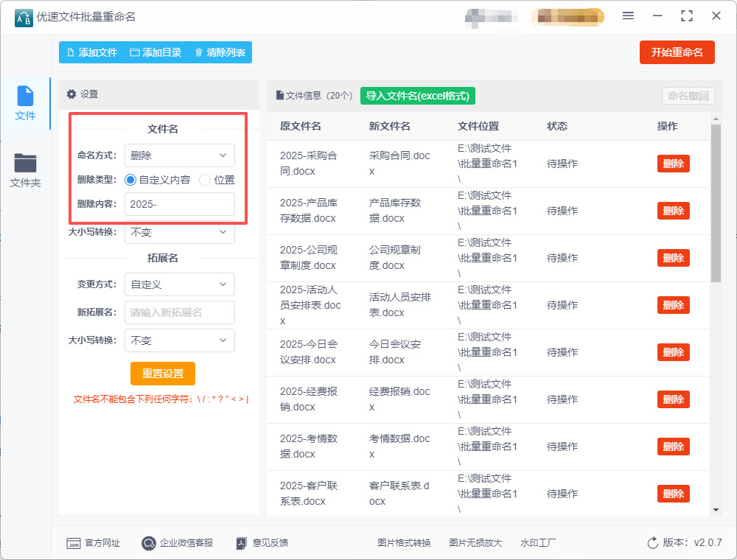Click the 添加文件 add file icon
This screenshot has height=560, width=737.
[71, 52]
